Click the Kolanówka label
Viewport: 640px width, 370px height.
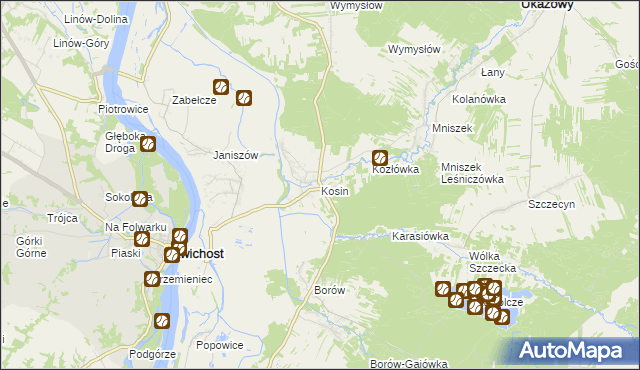click(x=479, y=99)
